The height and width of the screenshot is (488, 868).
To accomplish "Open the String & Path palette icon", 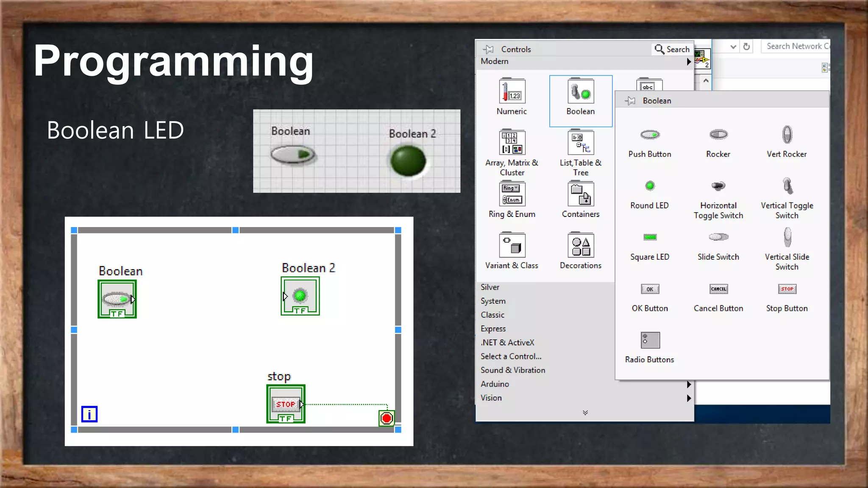I will (x=649, y=84).
